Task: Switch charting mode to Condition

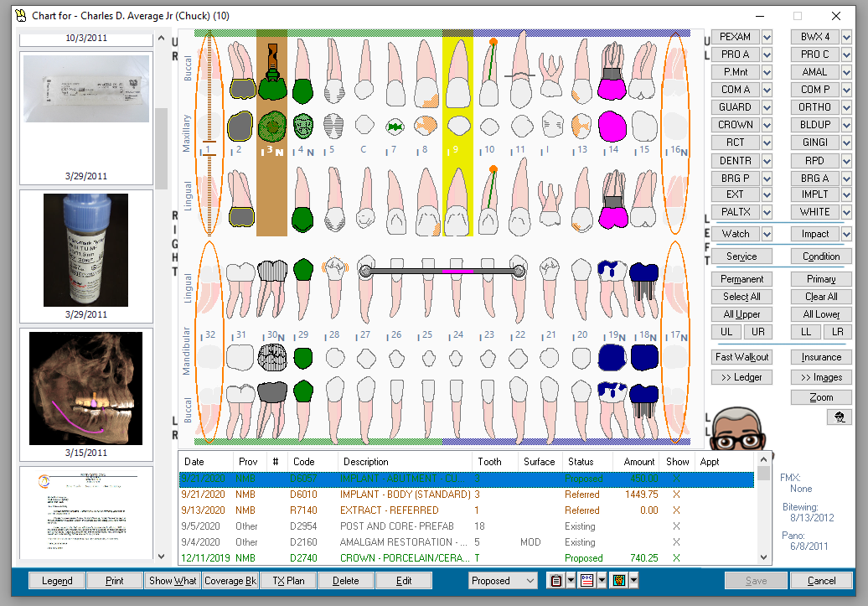Action: 820,256
